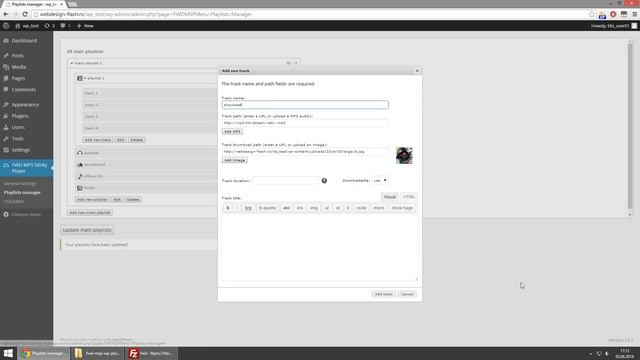Click Update main playlists button
Image resolution: width=640 pixels, height=360 pixels.
(87, 230)
